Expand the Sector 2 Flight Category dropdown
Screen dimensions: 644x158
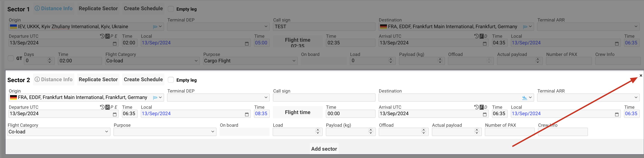[59, 132]
